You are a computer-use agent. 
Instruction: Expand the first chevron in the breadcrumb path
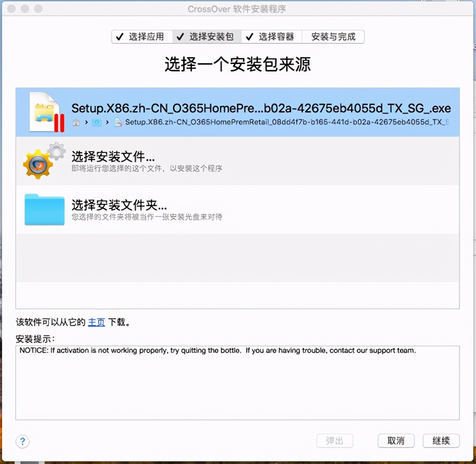coord(86,122)
